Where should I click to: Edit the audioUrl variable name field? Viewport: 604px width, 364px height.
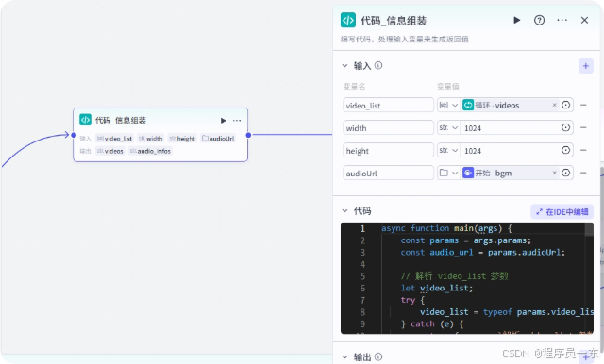pos(388,174)
